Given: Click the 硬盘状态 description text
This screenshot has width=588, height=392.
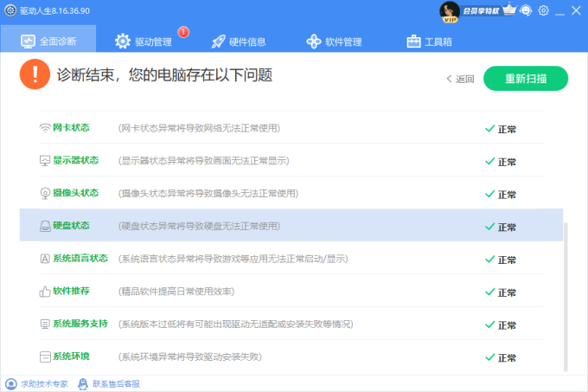Looking at the screenshot, I should tap(199, 226).
